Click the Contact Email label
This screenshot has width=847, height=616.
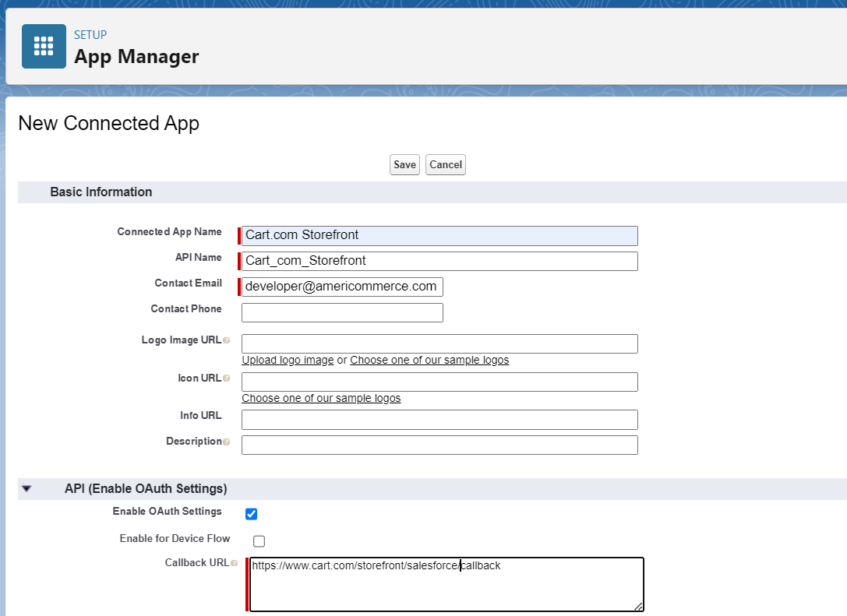(188, 283)
